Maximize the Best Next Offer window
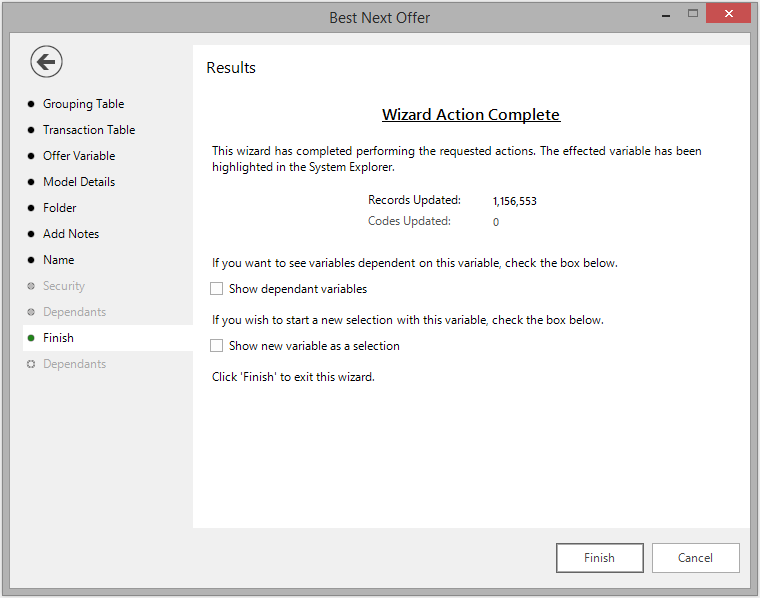760x598 pixels. (693, 14)
